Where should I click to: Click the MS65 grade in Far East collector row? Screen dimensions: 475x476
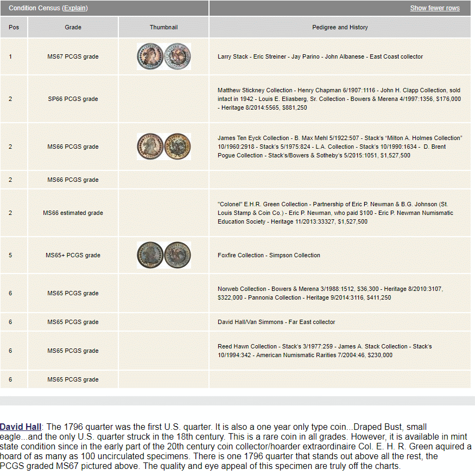[73, 322]
